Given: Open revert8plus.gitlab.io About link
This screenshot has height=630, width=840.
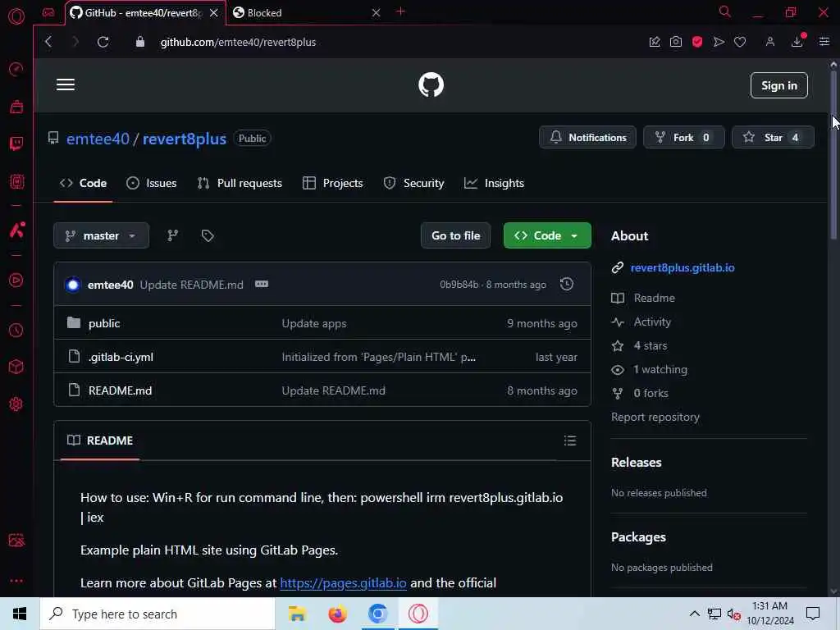Looking at the screenshot, I should coord(682,268).
